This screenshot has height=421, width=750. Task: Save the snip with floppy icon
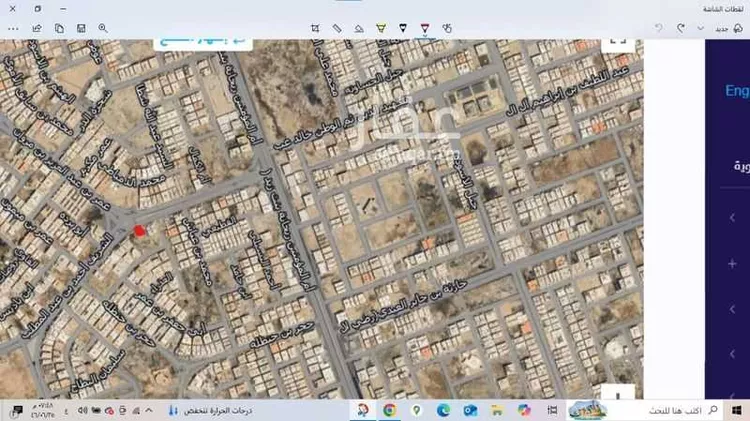pyautogui.click(x=81, y=29)
